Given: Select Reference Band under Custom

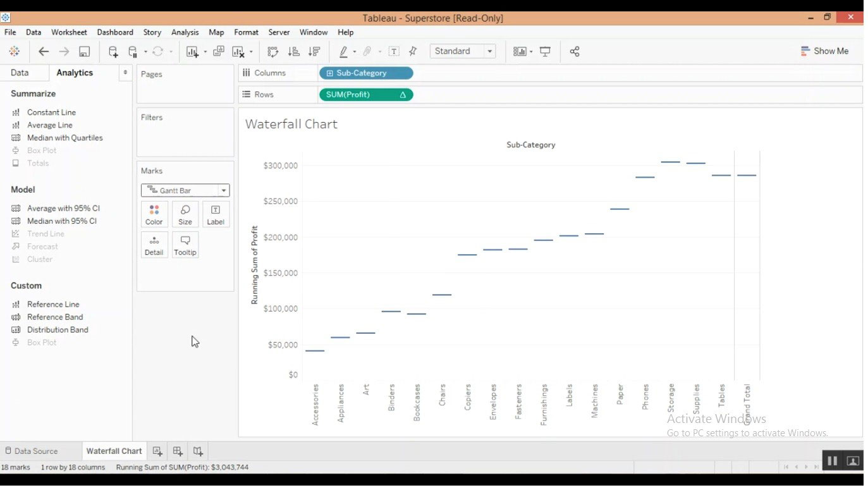Looking at the screenshot, I should click(x=55, y=317).
